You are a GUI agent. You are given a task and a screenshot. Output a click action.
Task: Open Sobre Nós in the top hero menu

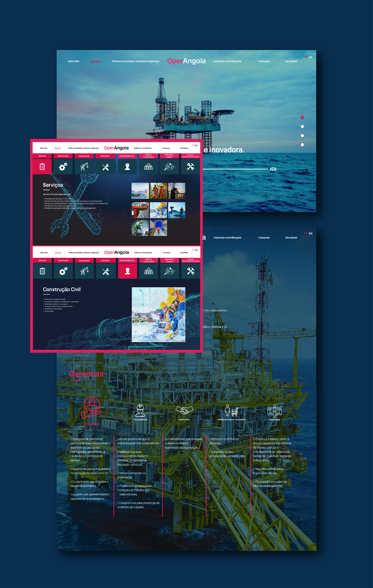pyautogui.click(x=74, y=61)
